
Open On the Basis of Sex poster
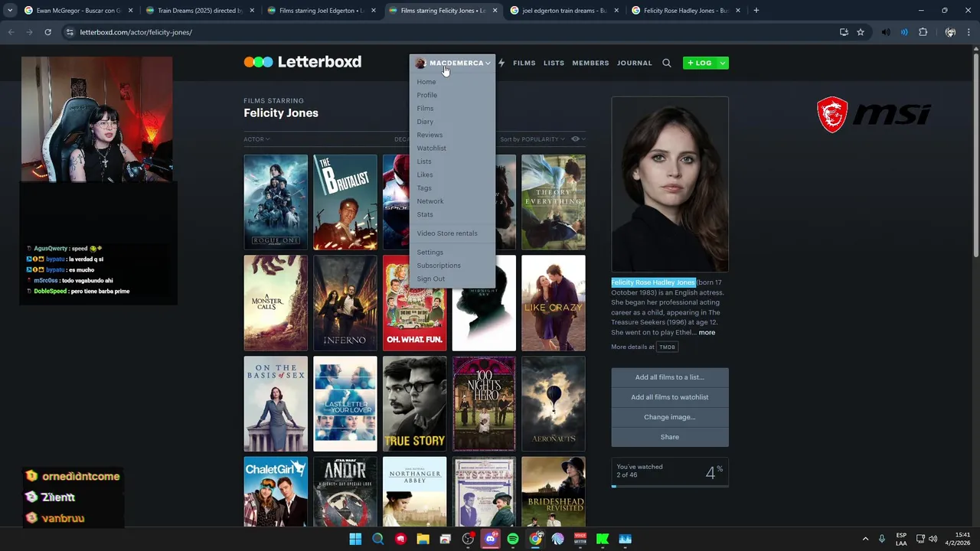point(276,404)
